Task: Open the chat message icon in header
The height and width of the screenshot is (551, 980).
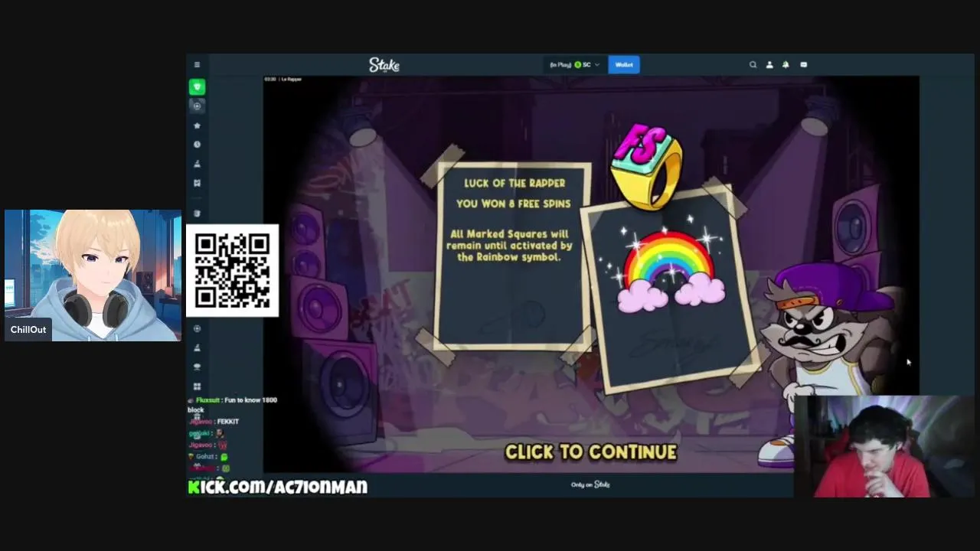Action: click(x=803, y=65)
